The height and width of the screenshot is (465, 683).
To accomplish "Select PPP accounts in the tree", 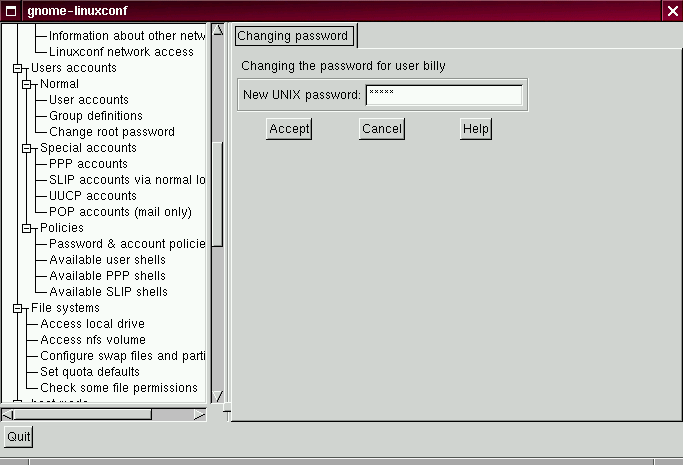I will pyautogui.click(x=88, y=164).
